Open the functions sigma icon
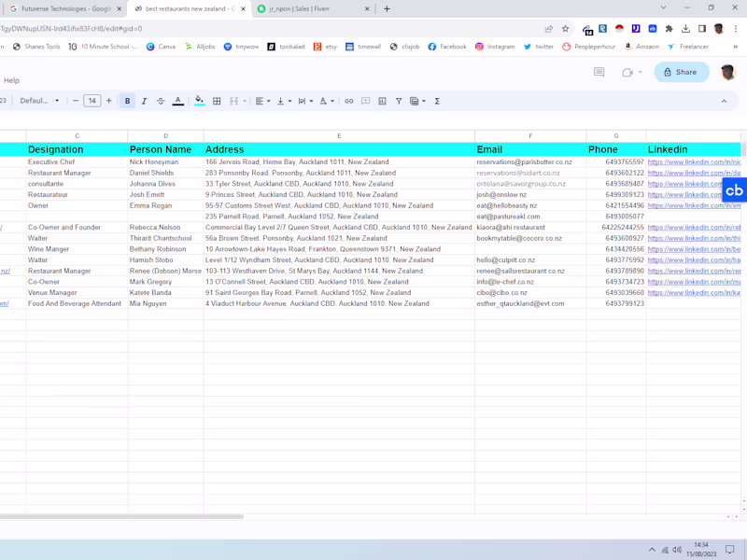The width and height of the screenshot is (747, 560). (437, 101)
